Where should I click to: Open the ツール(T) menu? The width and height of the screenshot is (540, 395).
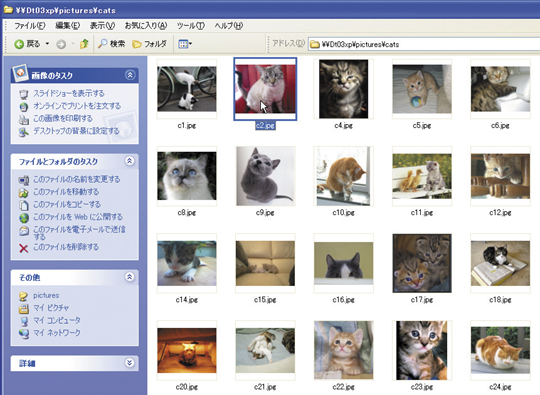coord(191,25)
